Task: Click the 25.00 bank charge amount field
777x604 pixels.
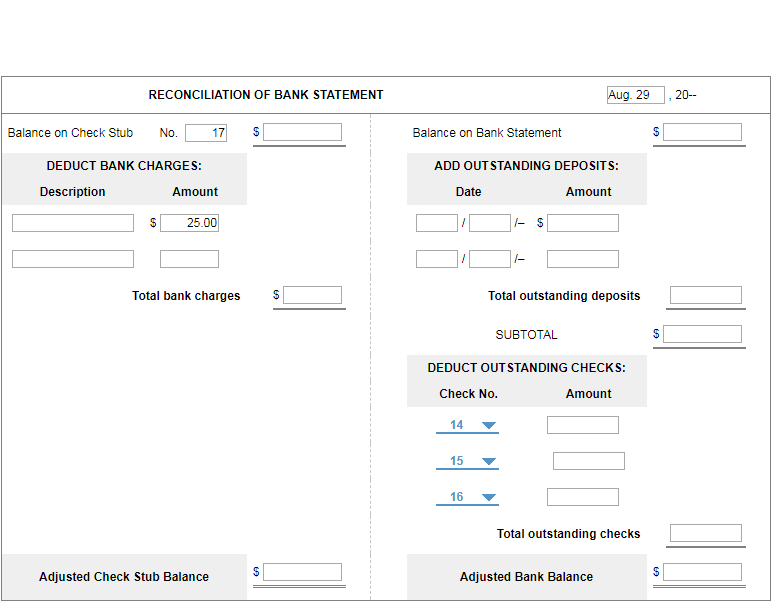Action: point(189,223)
